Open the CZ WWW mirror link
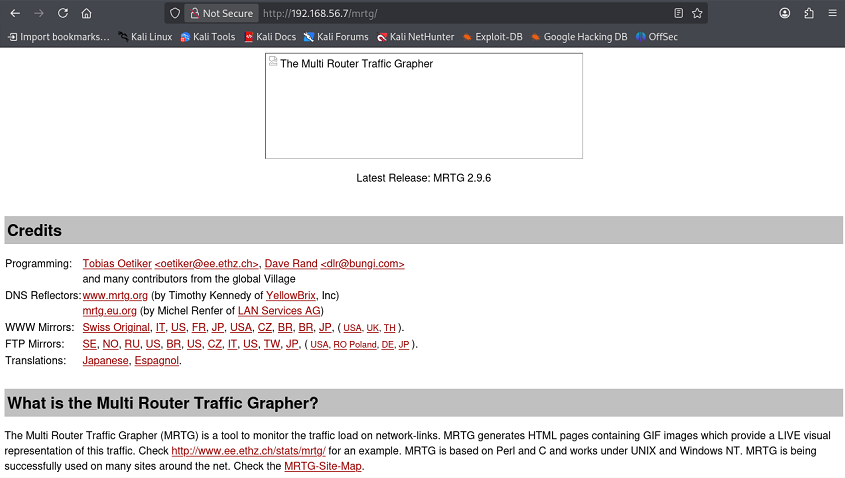 (265, 328)
